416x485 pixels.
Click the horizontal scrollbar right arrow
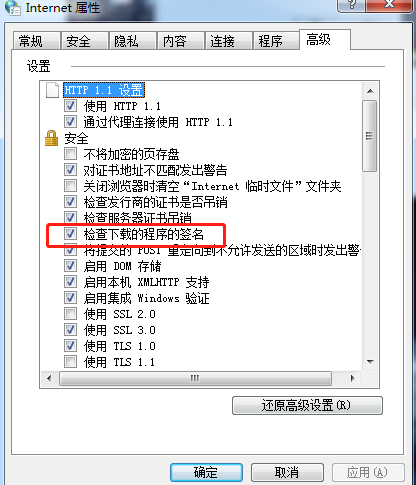coord(353,378)
